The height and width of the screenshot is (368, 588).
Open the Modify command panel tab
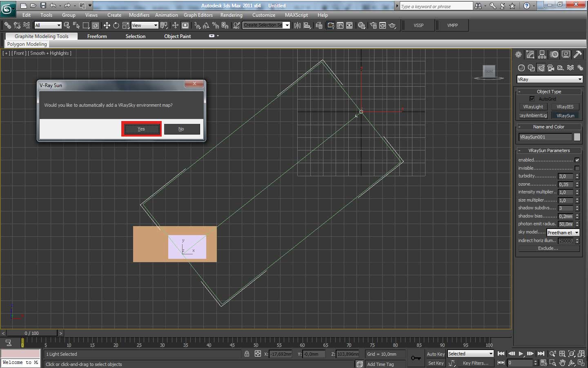pos(530,54)
